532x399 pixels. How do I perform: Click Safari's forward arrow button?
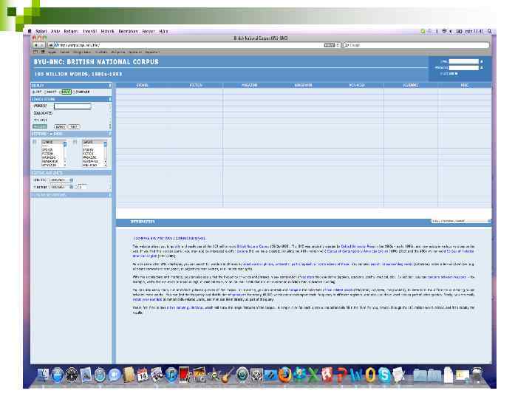click(42, 45)
